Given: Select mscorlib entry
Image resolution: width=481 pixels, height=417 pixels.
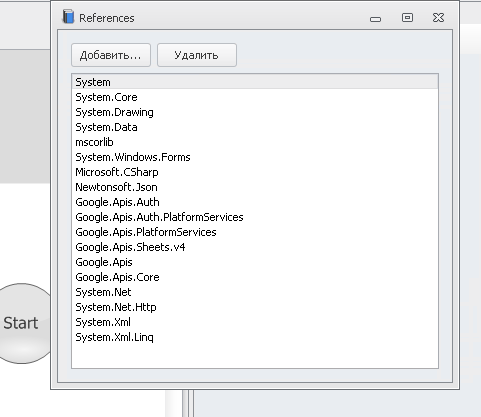Looking at the screenshot, I should 255,142.
